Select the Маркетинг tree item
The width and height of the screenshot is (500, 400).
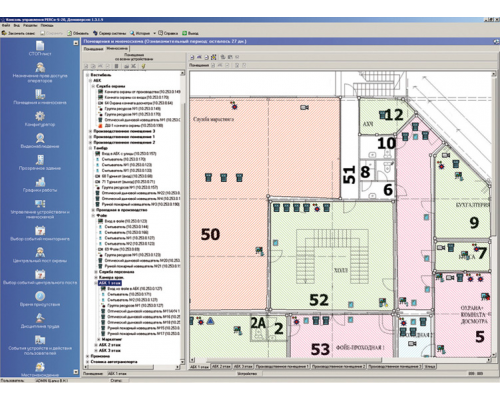coord(112,339)
